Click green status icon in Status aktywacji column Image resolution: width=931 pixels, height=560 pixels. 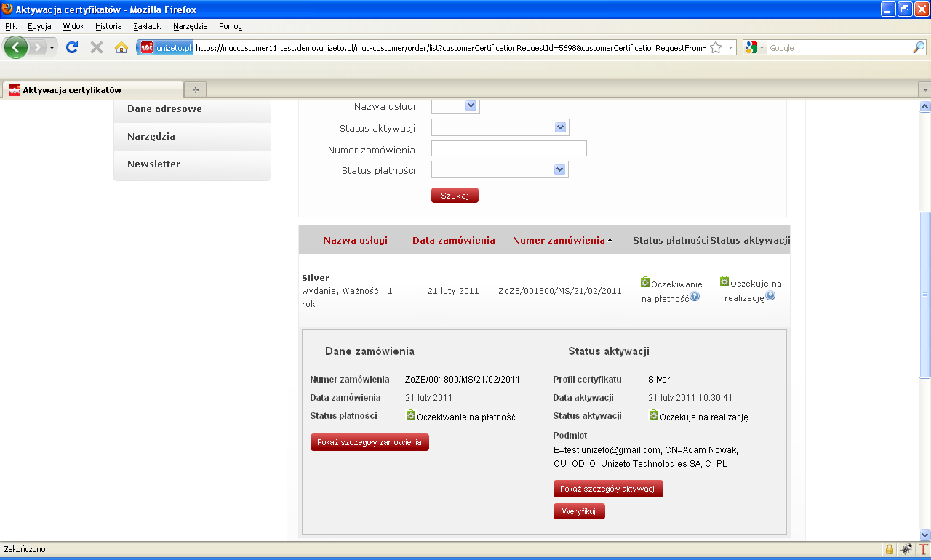click(724, 281)
